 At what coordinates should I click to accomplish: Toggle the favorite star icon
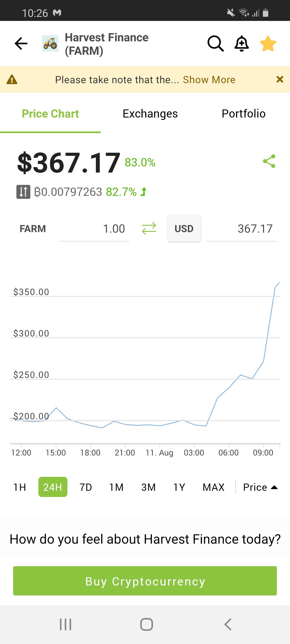point(268,43)
